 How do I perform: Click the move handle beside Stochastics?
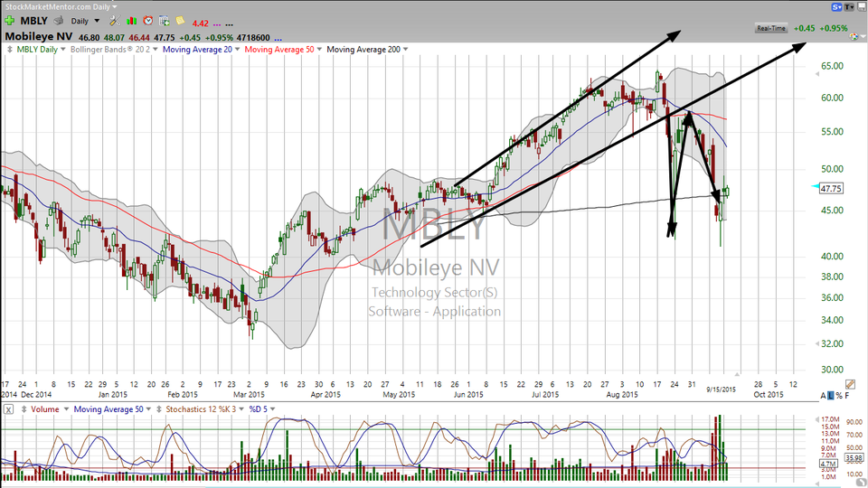pyautogui.click(x=159, y=409)
